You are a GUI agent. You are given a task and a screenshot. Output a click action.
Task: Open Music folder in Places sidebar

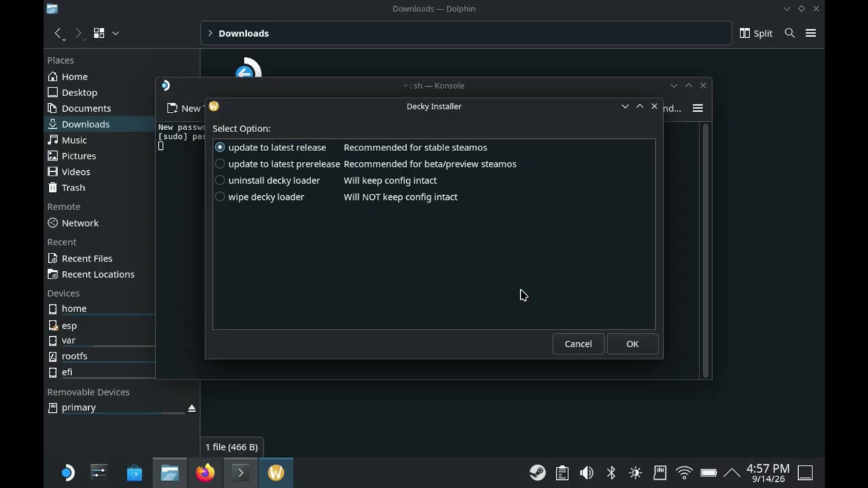click(x=66, y=140)
